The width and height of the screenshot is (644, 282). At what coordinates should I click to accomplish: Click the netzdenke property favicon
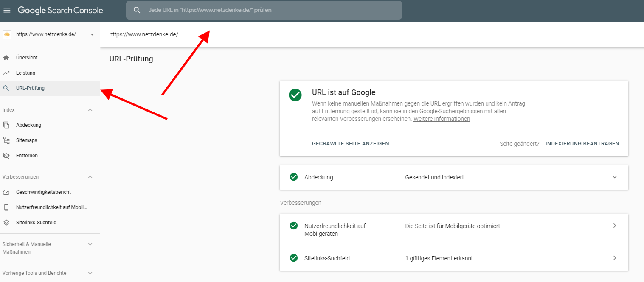coord(7,34)
